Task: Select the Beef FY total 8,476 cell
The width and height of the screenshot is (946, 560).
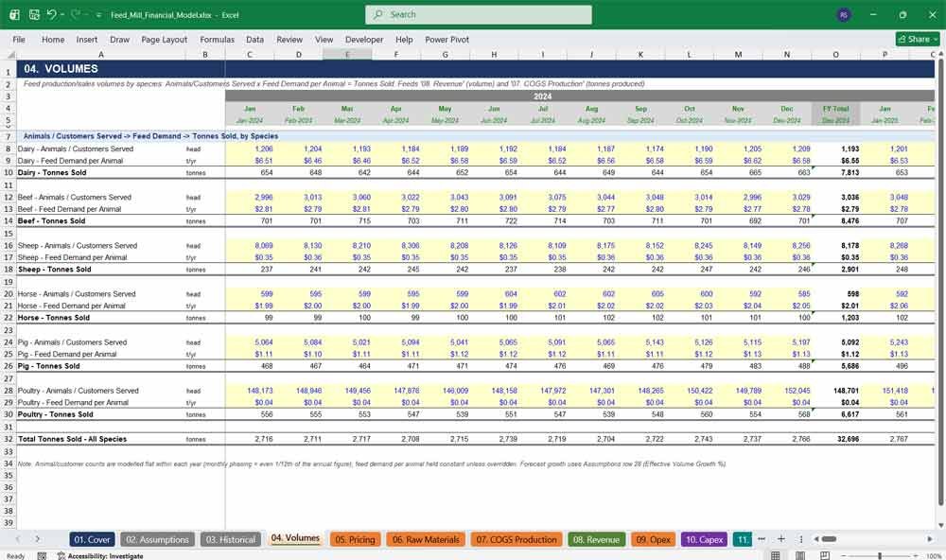Action: coord(850,220)
